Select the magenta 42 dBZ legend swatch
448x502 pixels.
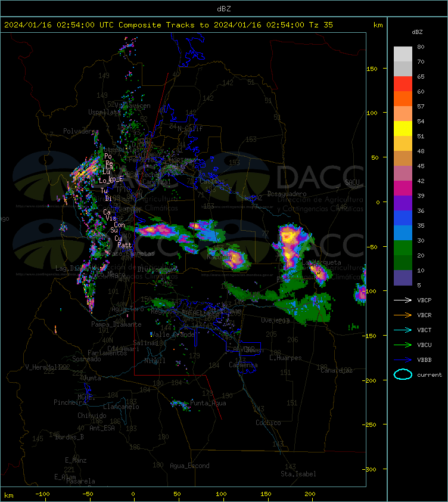pyautogui.click(x=403, y=188)
